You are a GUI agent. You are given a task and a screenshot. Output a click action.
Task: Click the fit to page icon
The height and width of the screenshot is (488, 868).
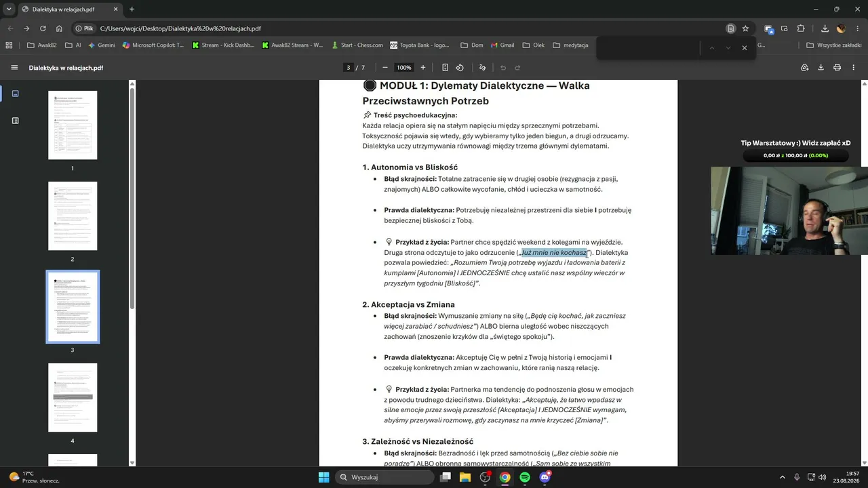(x=445, y=68)
